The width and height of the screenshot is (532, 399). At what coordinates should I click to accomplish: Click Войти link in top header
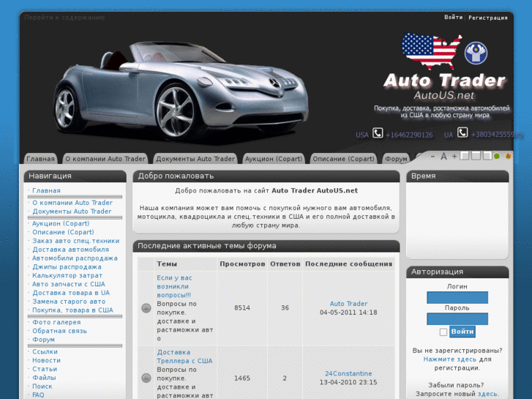(454, 18)
